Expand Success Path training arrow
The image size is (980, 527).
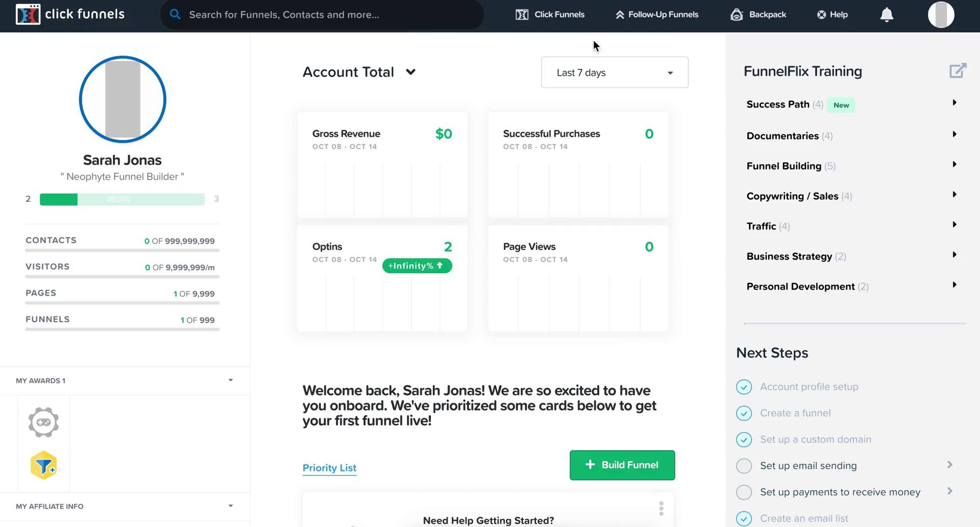(x=954, y=103)
